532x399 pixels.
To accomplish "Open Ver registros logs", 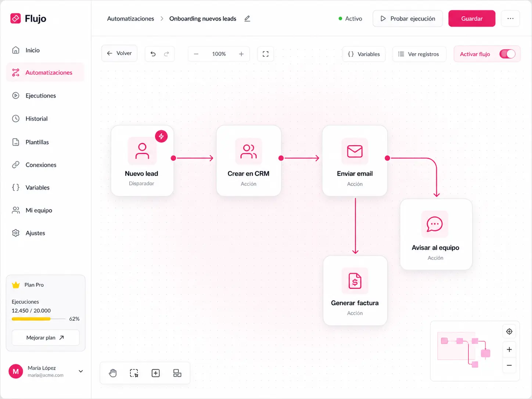I will click(419, 54).
